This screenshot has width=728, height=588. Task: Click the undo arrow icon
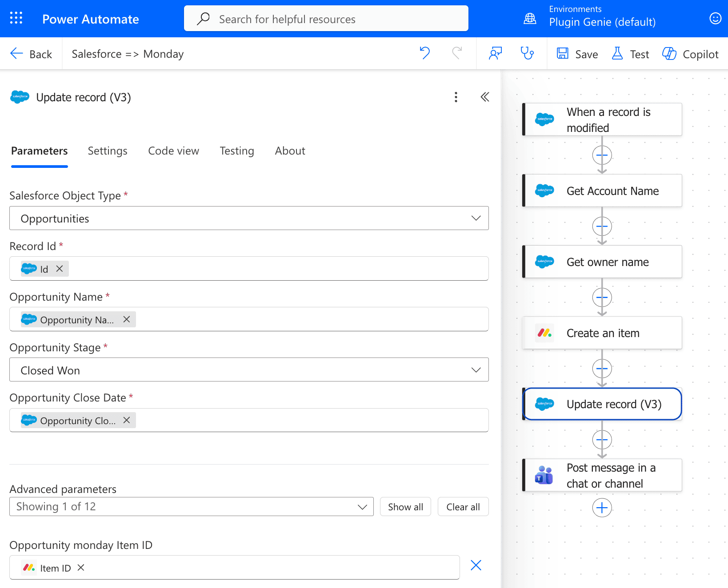pos(424,53)
